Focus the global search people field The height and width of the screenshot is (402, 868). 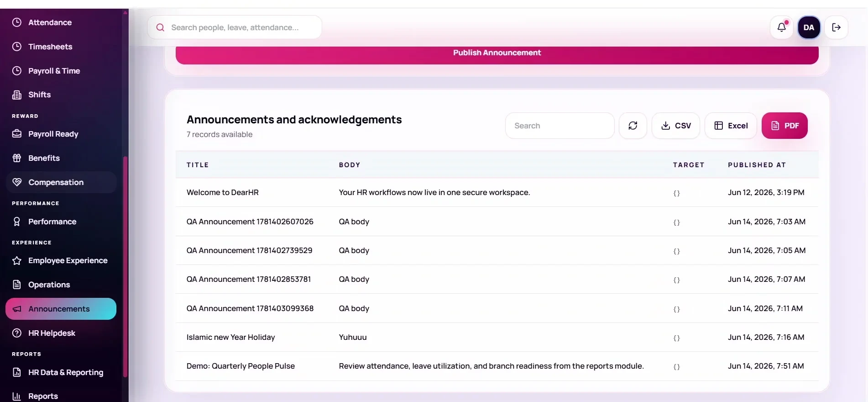pos(235,27)
